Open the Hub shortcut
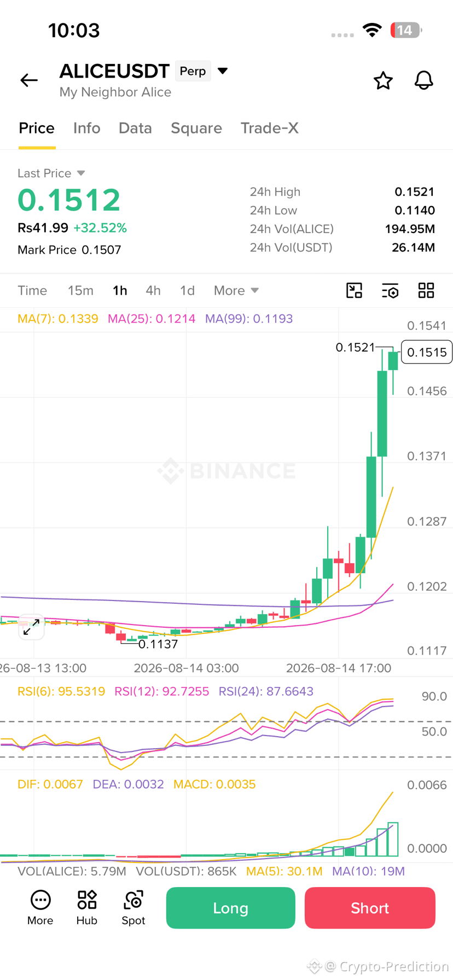The image size is (453, 980). click(87, 908)
